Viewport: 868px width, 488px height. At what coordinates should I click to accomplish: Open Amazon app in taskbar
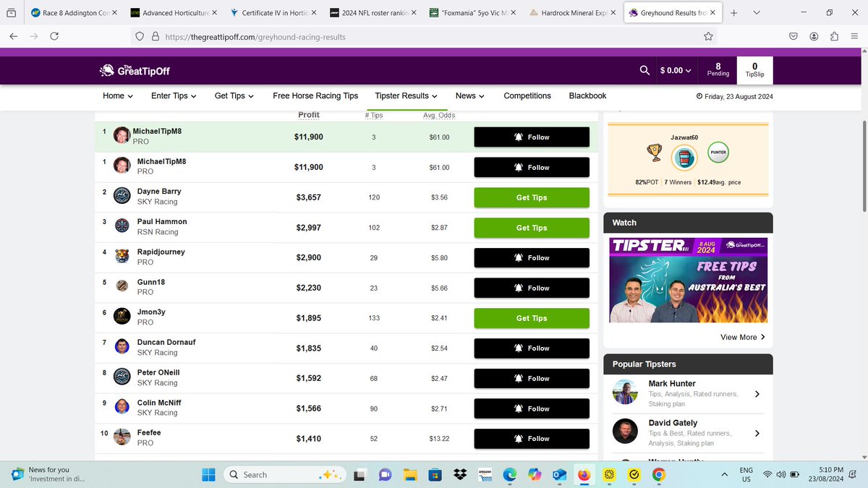point(485,474)
